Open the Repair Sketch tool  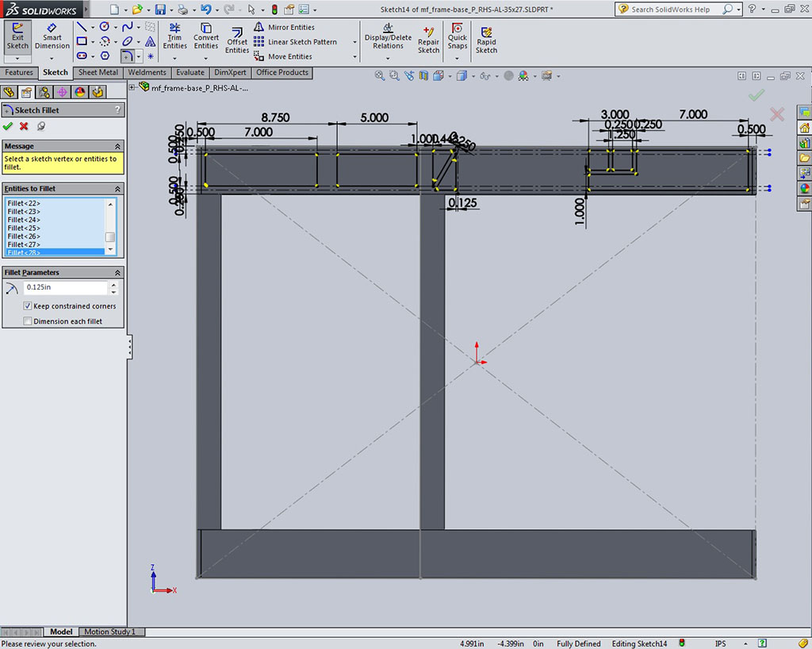428,40
